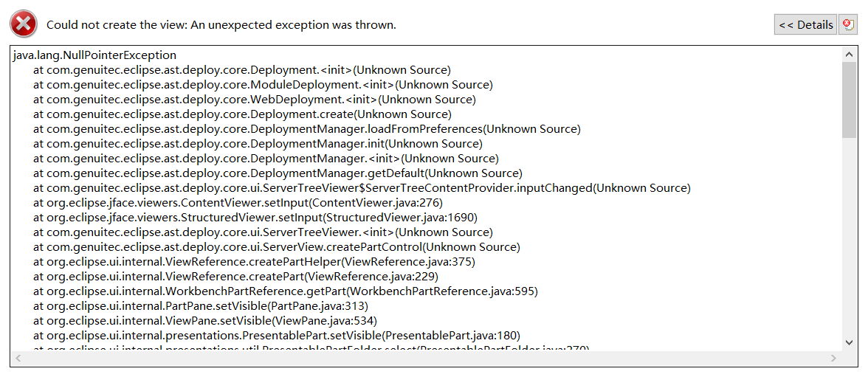Click the vertical scrollbar up arrow

point(849,54)
